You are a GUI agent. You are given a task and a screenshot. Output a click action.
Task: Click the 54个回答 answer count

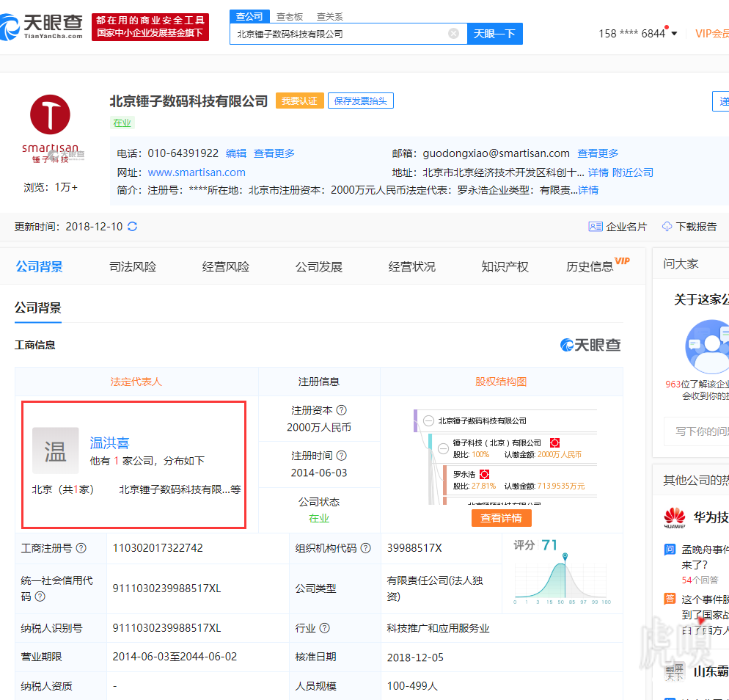tap(700, 580)
